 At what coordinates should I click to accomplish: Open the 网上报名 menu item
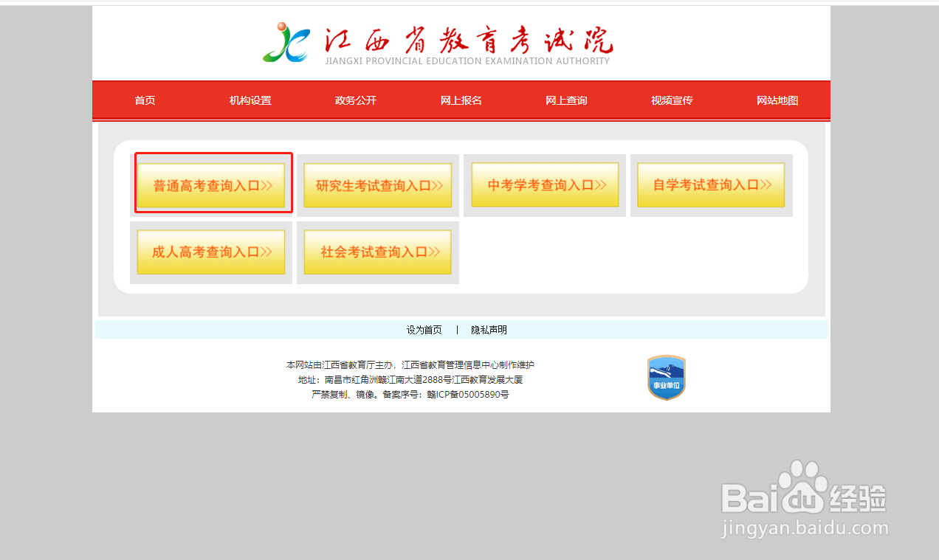click(461, 100)
